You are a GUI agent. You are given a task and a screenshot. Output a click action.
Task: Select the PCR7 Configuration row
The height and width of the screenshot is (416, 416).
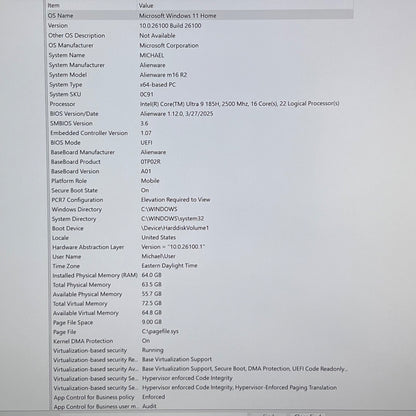pyautogui.click(x=201, y=200)
